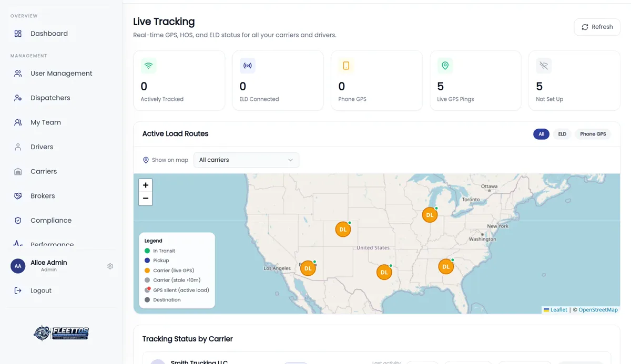
Task: Click DL marker in Texas
Action: click(x=384, y=272)
